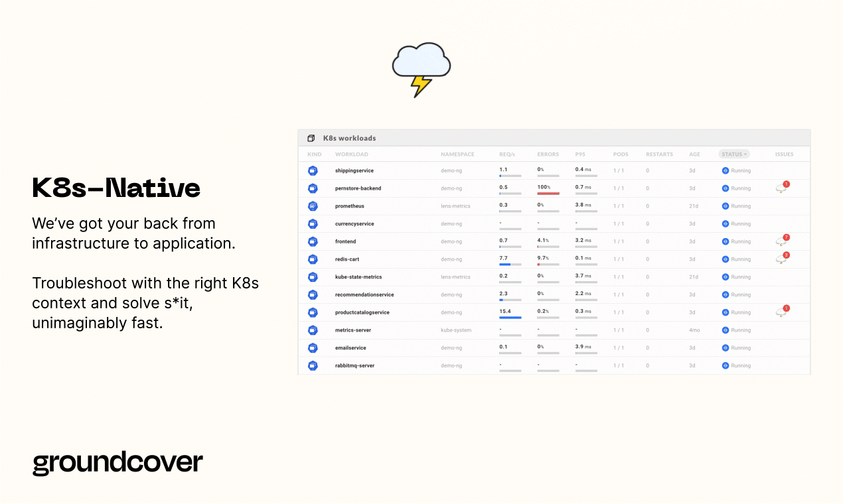The height and width of the screenshot is (504, 843).
Task: Open issues alert for frontend row
Action: click(x=783, y=241)
